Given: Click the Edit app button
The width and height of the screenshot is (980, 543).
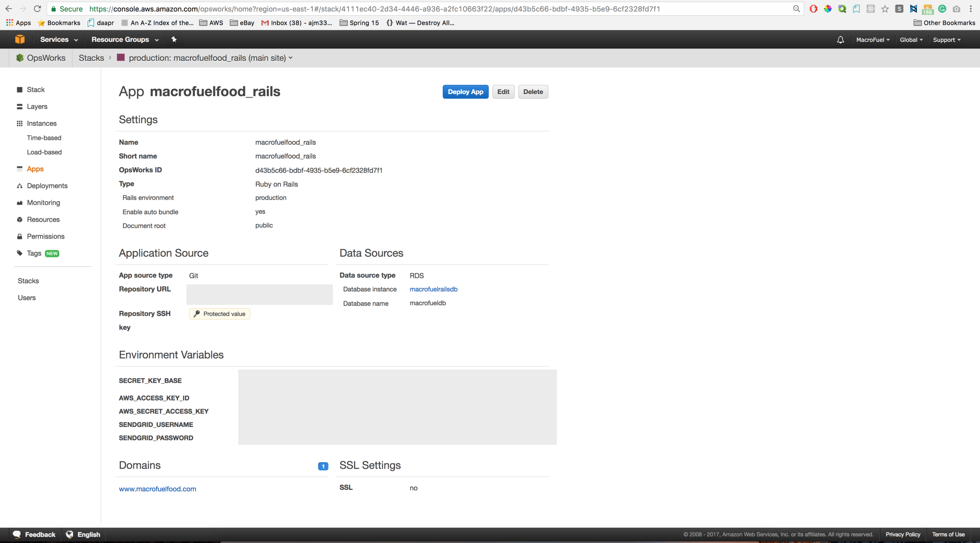Looking at the screenshot, I should [x=503, y=91].
